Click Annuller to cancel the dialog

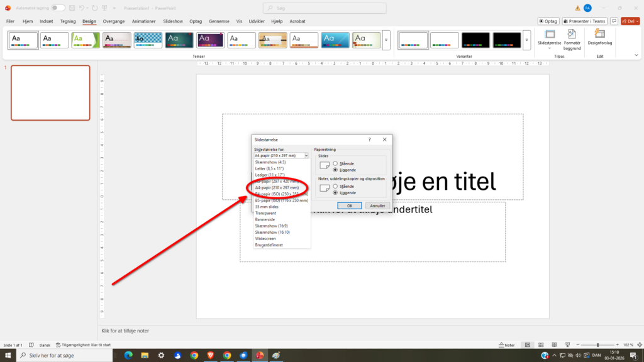(x=377, y=206)
